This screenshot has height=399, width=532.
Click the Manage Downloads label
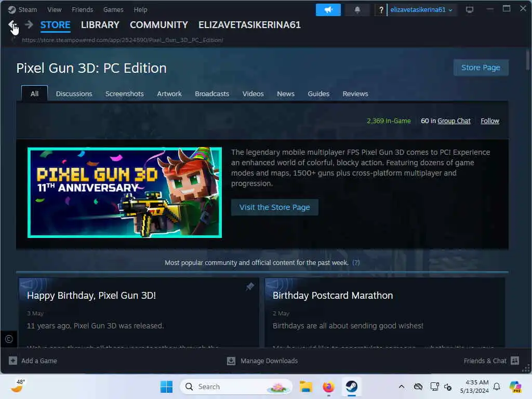click(269, 361)
